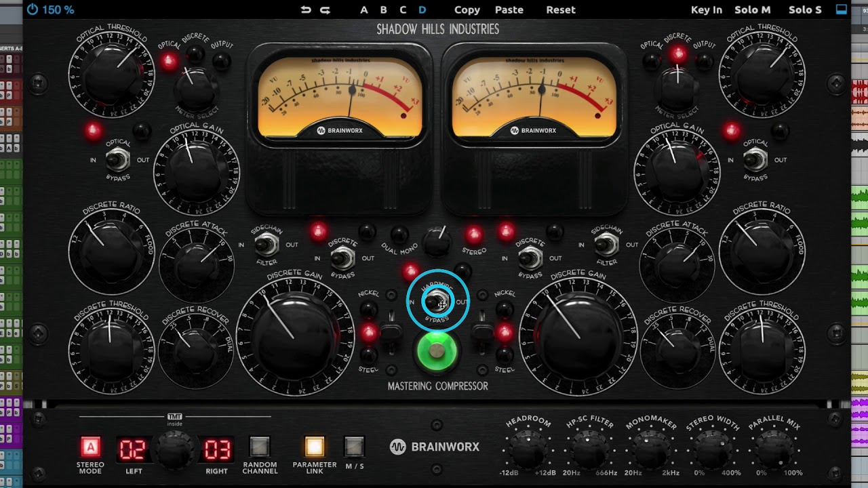This screenshot has height=488, width=868.
Task: Toggle the right Nickel/Steel transformer switch
Action: pos(482,332)
